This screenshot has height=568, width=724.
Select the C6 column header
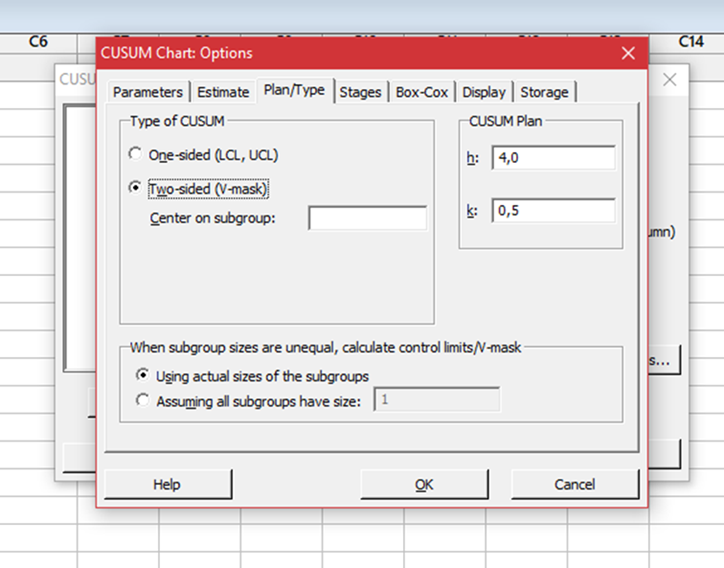(x=38, y=41)
